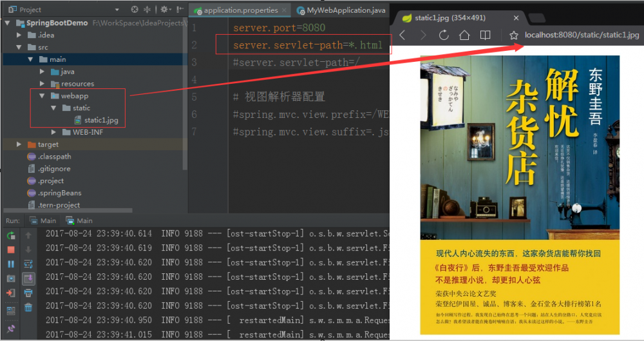Click the Exit icon in the Run panel
The image size is (644, 341).
tap(11, 293)
